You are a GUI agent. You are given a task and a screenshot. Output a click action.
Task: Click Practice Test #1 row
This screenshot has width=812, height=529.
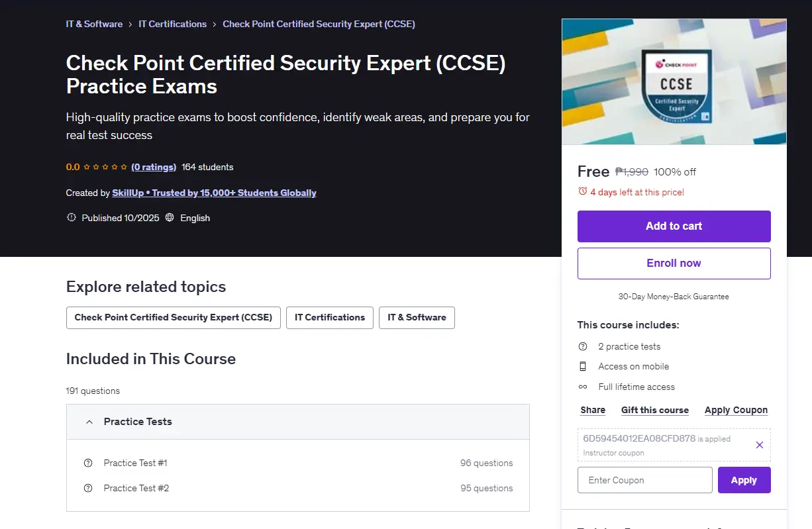pos(298,463)
